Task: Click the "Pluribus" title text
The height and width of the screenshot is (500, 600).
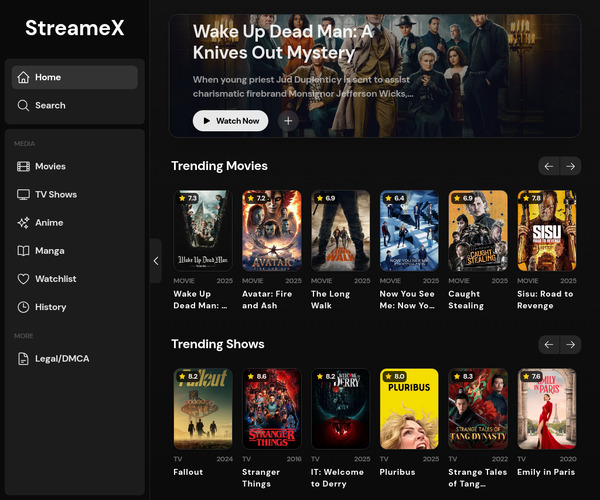Action: (x=397, y=472)
